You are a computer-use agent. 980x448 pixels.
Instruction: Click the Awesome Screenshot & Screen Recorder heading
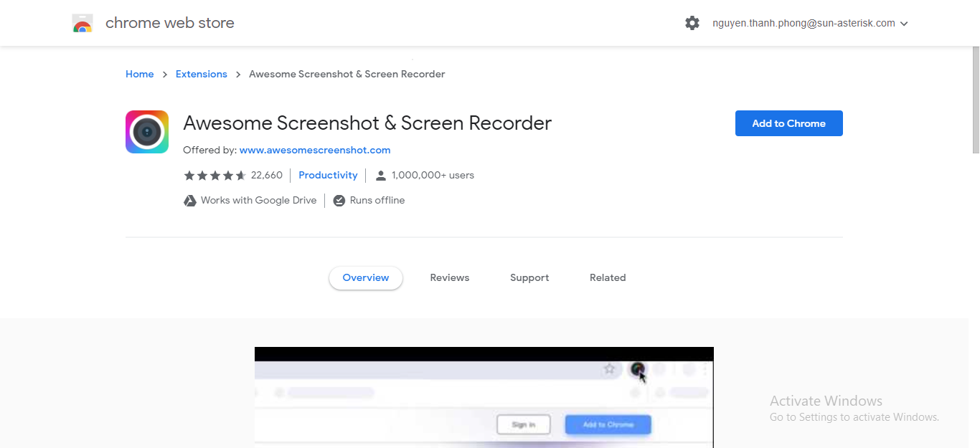pyautogui.click(x=367, y=123)
